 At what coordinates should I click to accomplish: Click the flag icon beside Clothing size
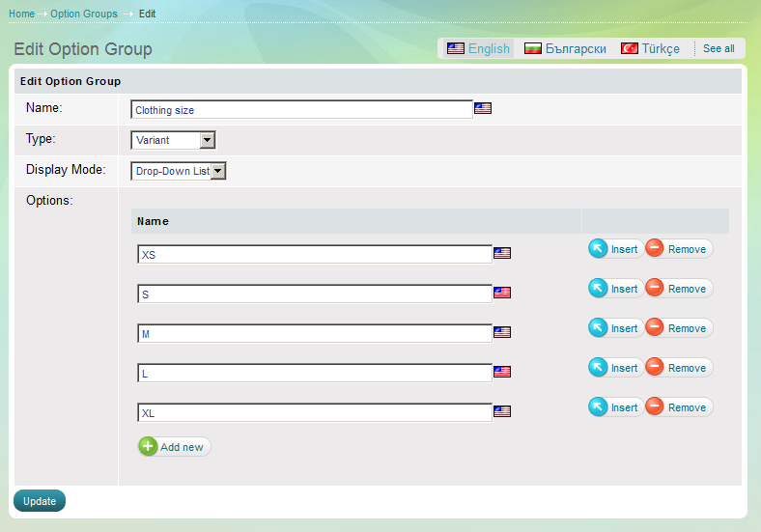(x=483, y=109)
